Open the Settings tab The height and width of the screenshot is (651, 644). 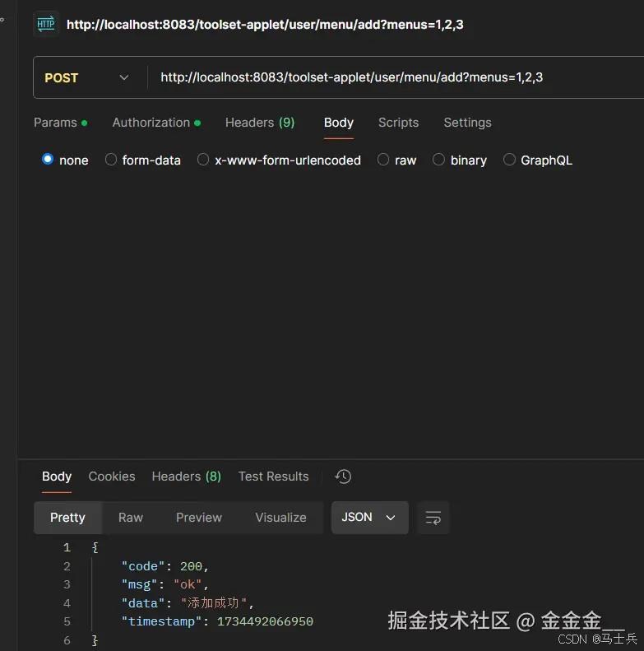point(467,123)
